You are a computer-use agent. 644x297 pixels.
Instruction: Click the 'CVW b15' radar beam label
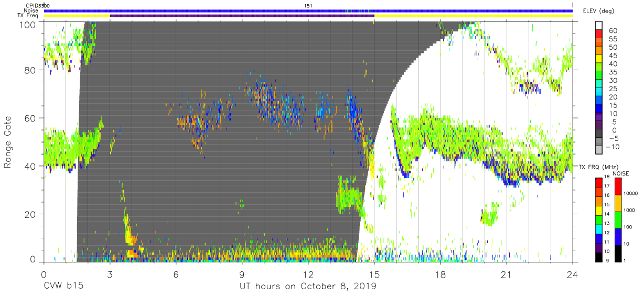pyautogui.click(x=63, y=286)
